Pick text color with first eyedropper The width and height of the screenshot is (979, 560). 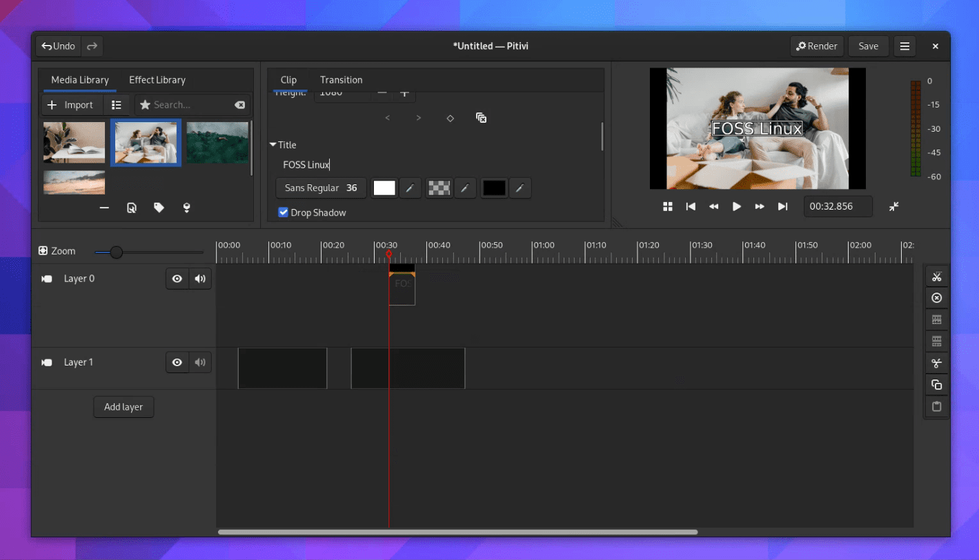tap(410, 188)
